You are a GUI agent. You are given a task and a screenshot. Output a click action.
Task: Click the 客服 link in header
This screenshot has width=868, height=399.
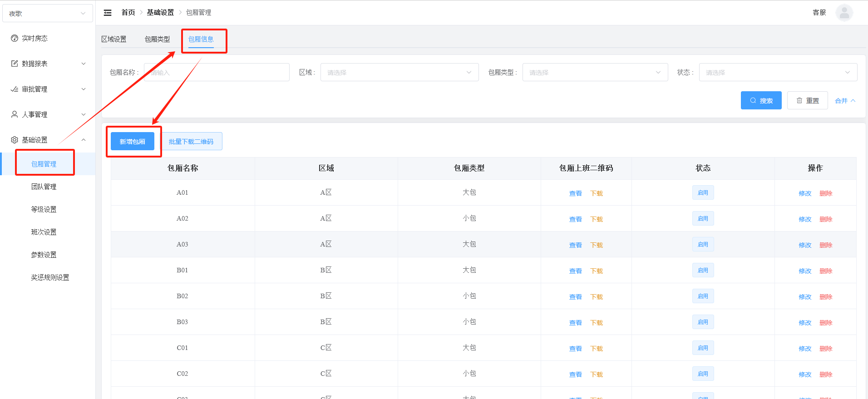tap(819, 13)
